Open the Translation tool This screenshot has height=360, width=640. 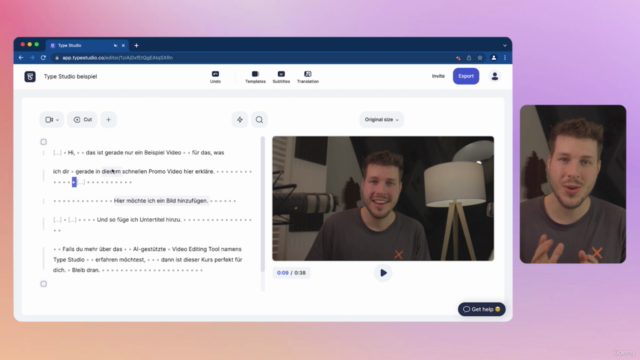tap(308, 76)
